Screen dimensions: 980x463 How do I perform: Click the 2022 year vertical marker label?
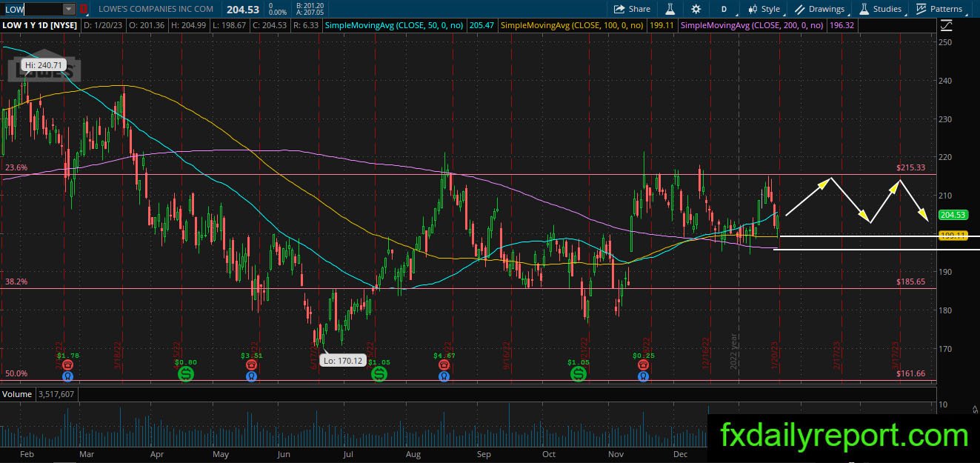pyautogui.click(x=734, y=350)
